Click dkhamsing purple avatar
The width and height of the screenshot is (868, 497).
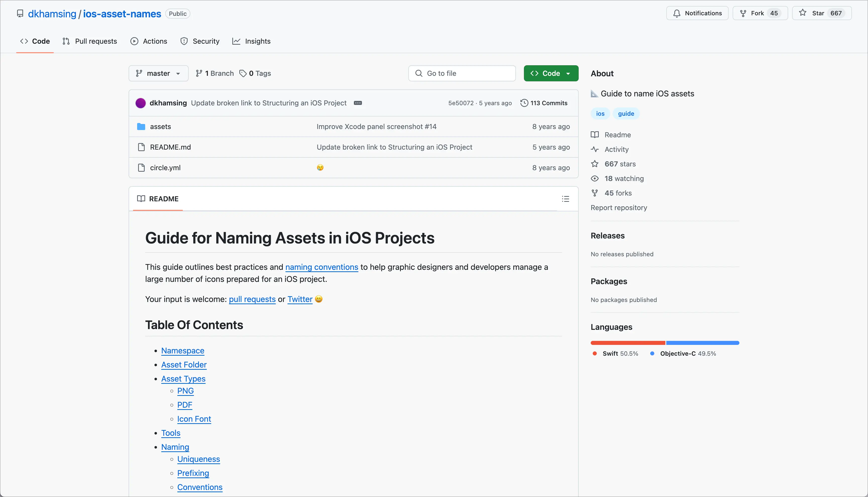coord(141,103)
